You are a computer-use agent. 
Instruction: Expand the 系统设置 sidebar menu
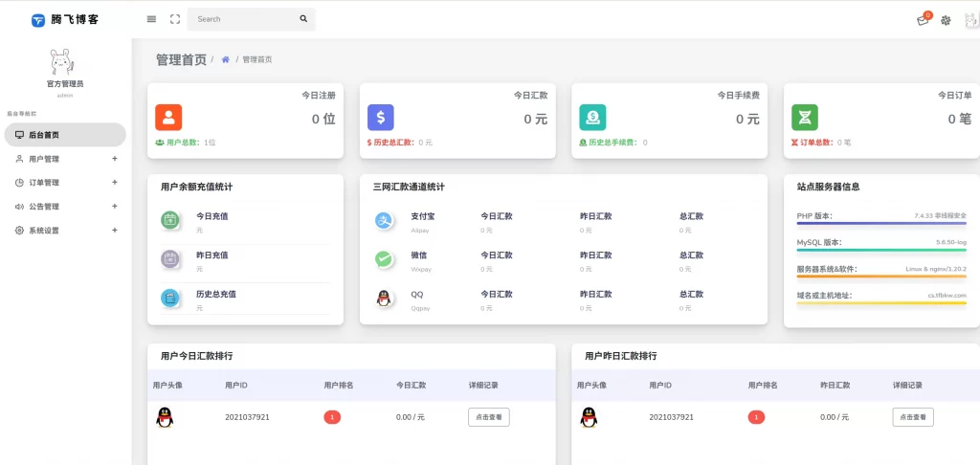pos(65,231)
